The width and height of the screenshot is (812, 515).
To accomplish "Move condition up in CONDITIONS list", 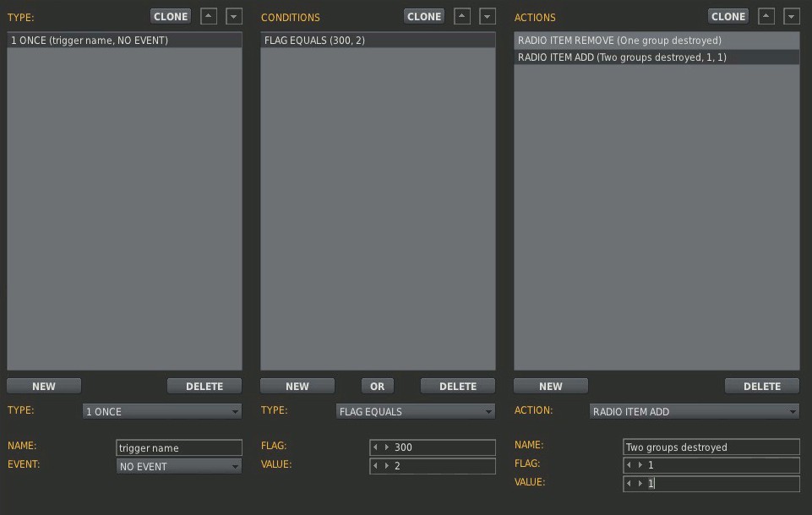I will (x=462, y=16).
